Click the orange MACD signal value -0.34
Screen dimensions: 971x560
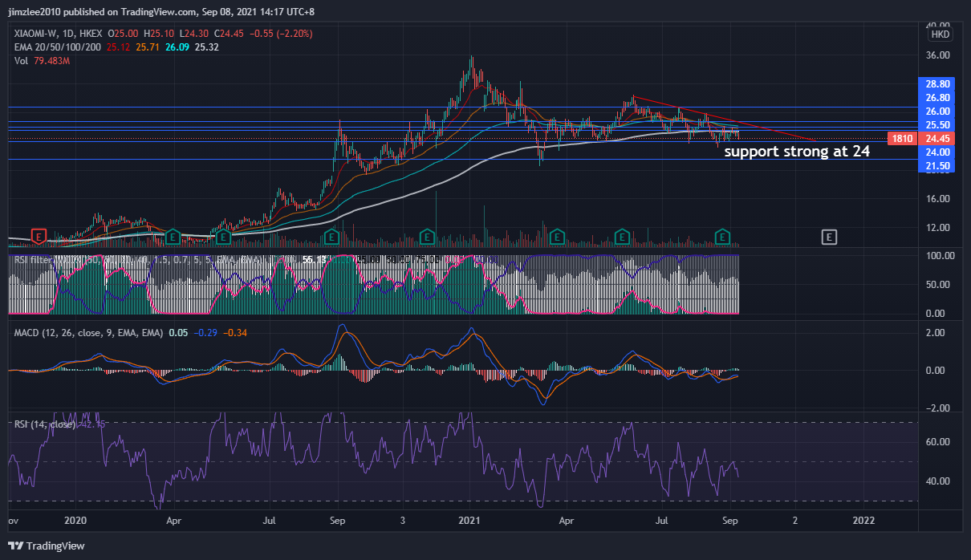pyautogui.click(x=235, y=332)
